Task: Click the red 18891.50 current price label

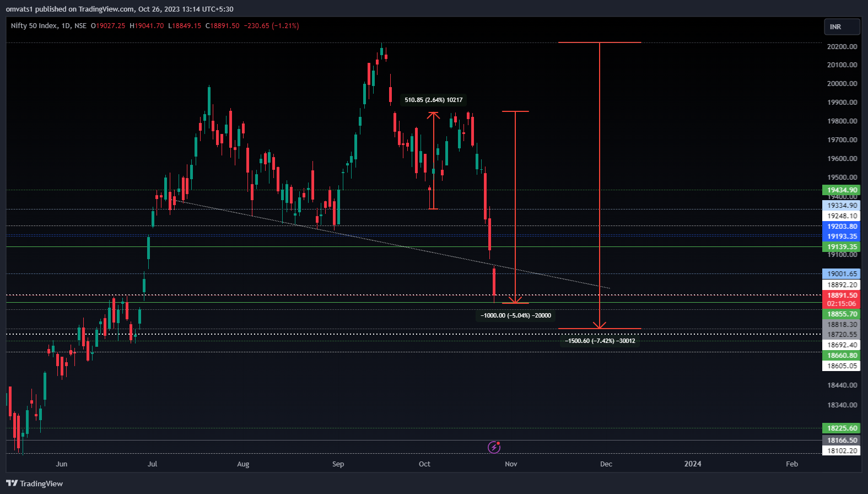Action: click(842, 296)
